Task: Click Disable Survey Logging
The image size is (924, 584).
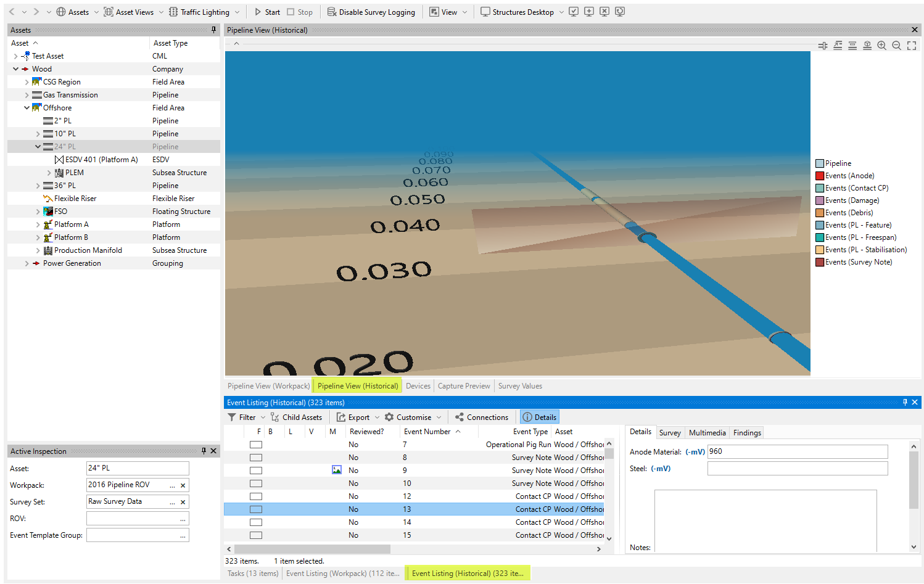Action: pos(371,12)
